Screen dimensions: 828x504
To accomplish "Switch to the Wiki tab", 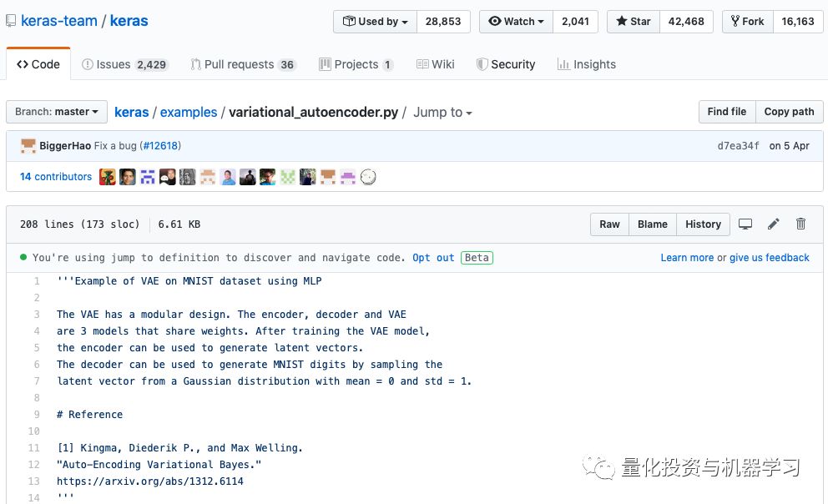I will tap(435, 64).
